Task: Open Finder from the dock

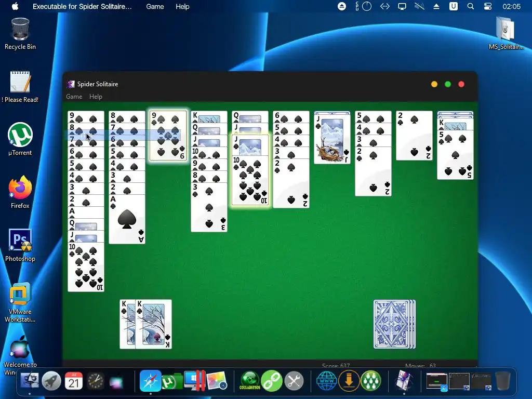Action: click(30, 381)
